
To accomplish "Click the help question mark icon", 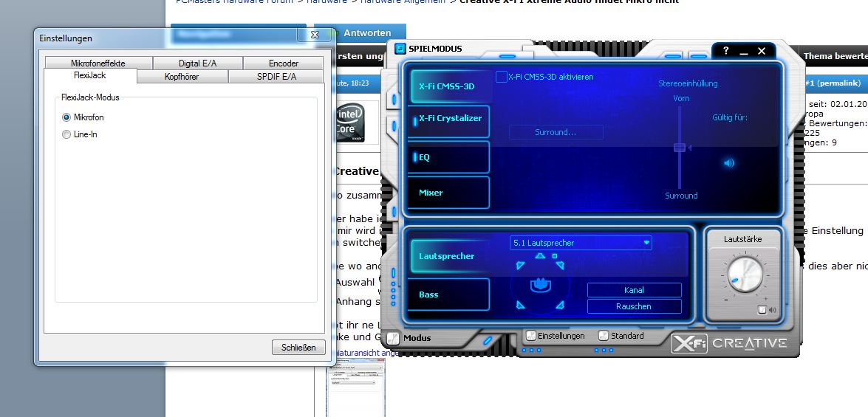I will click(725, 51).
